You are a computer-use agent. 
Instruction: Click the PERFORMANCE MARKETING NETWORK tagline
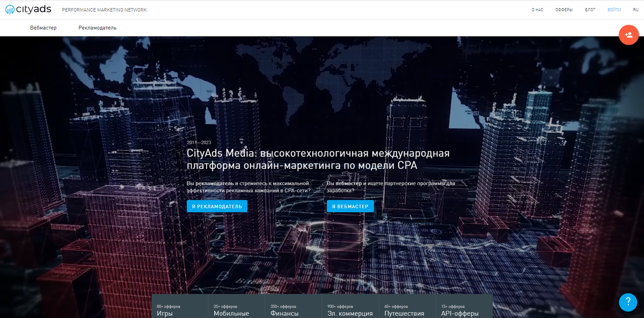tap(104, 9)
